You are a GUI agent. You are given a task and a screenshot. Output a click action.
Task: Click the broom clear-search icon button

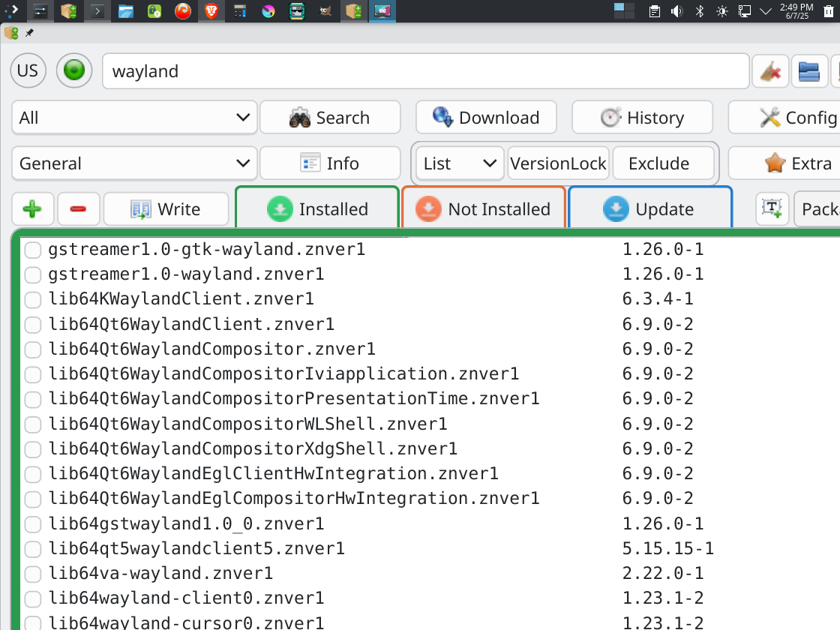(x=770, y=70)
